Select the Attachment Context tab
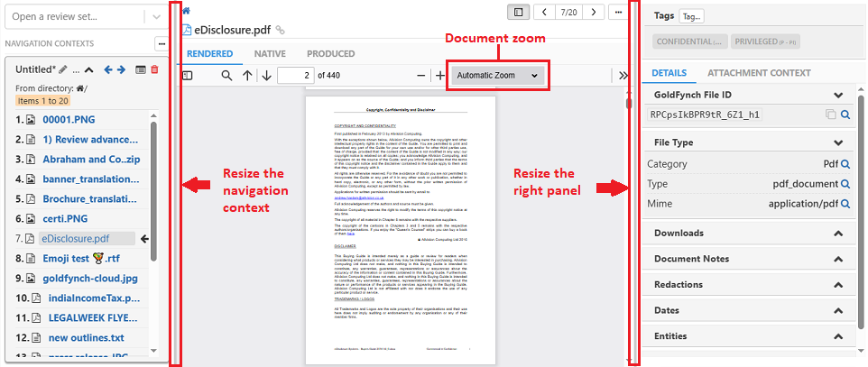Viewport: 868px width, 367px height. (x=759, y=73)
